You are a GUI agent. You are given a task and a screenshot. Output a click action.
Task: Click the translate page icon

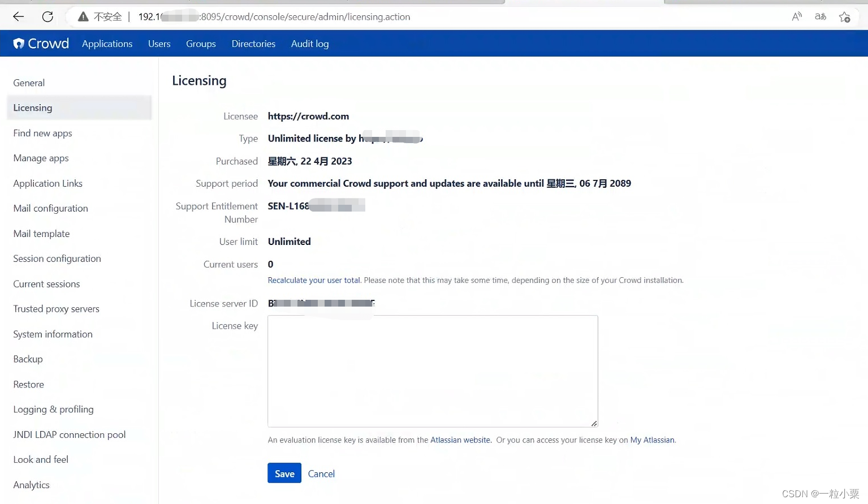[821, 17]
